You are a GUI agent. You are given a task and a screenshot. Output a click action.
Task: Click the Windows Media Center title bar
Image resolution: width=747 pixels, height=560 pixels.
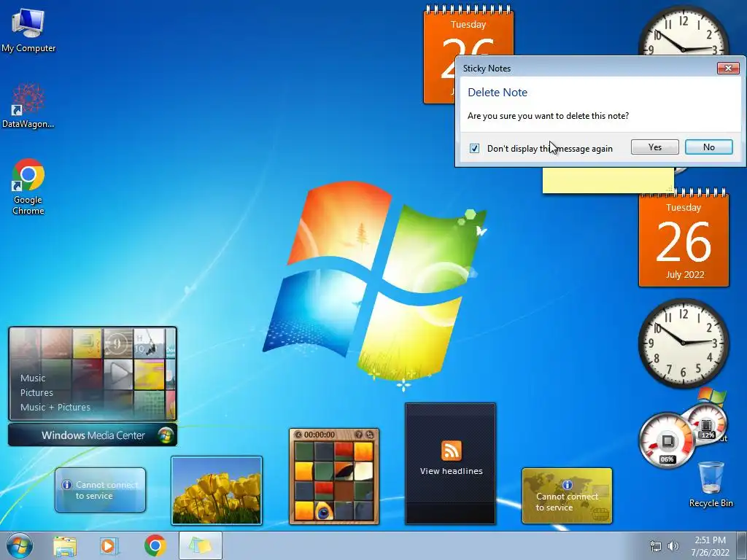93,435
